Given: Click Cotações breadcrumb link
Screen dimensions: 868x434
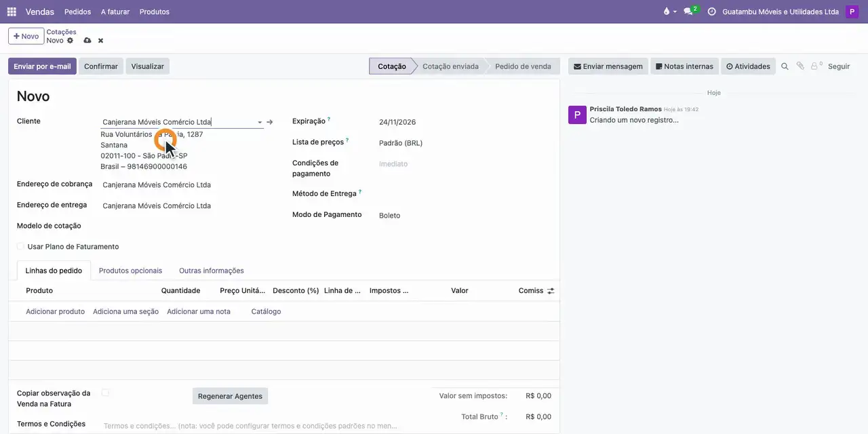Looking at the screenshot, I should point(61,32).
